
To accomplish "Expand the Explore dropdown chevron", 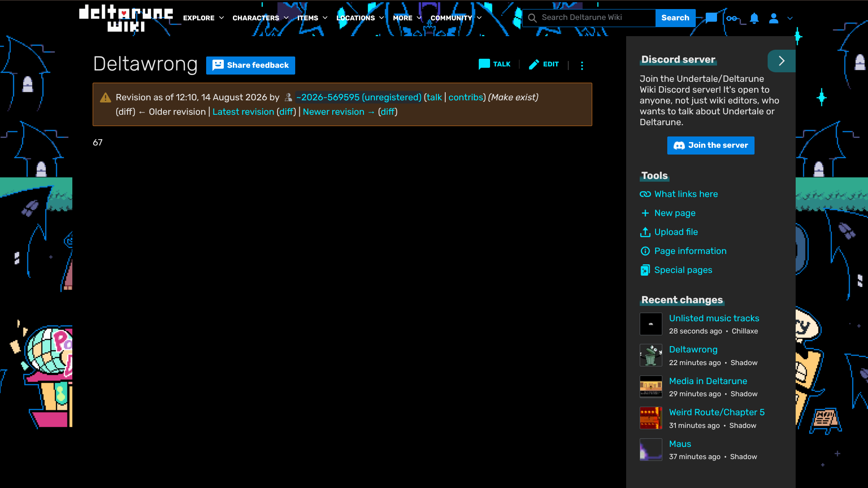I will pos(222,18).
